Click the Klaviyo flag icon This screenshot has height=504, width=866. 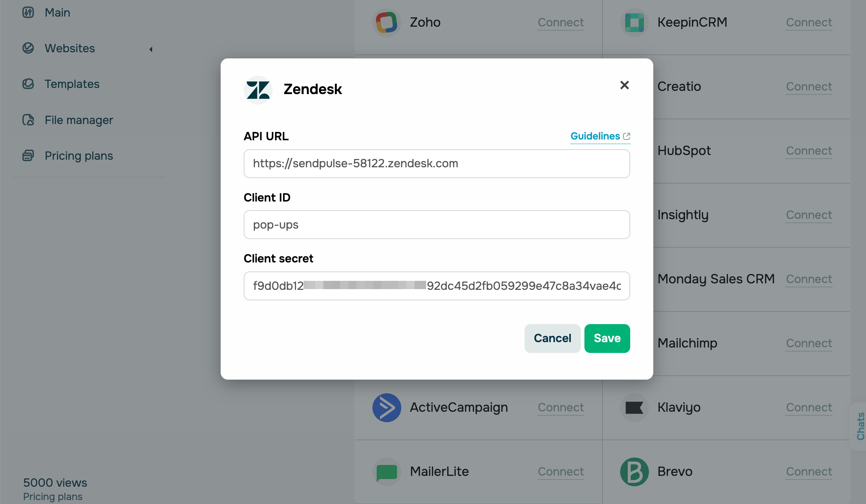pos(634,407)
